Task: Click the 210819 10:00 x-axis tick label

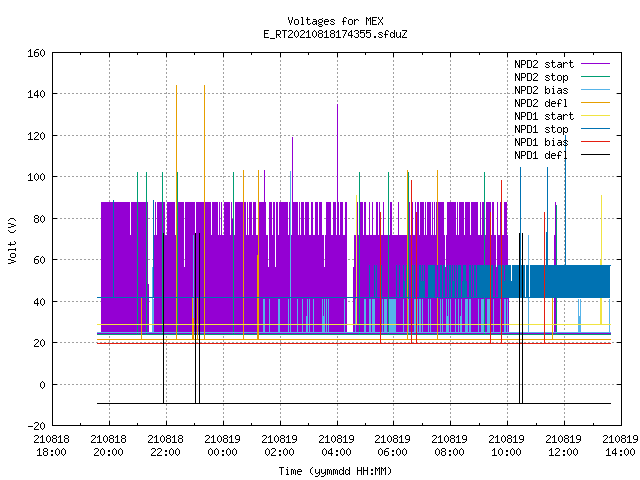Action: 507,446
